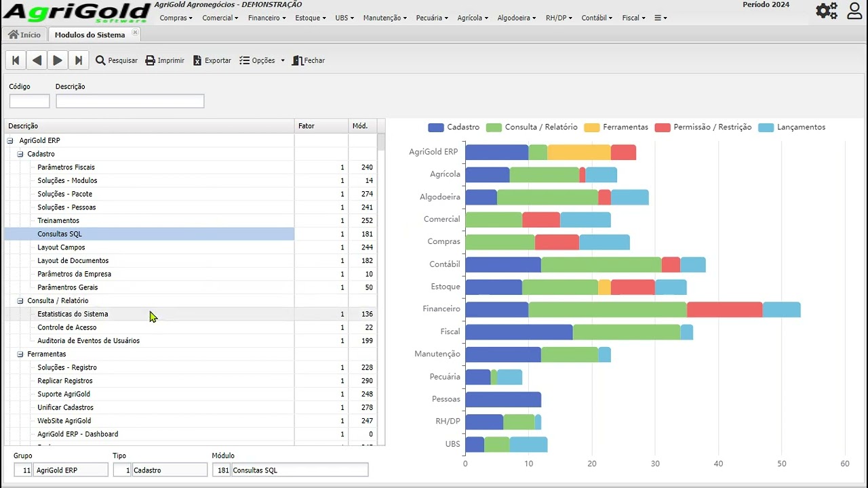Open the Opções dropdown
The image size is (868, 488).
tap(262, 60)
